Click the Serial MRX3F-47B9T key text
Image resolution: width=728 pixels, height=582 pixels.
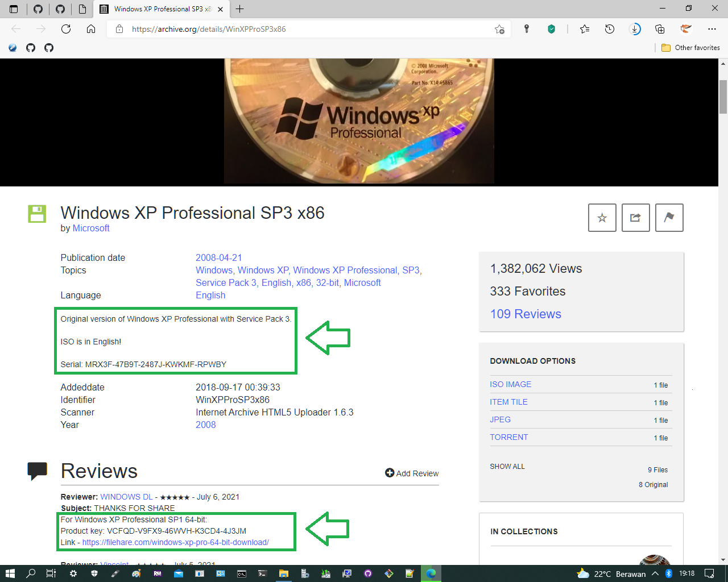(144, 364)
